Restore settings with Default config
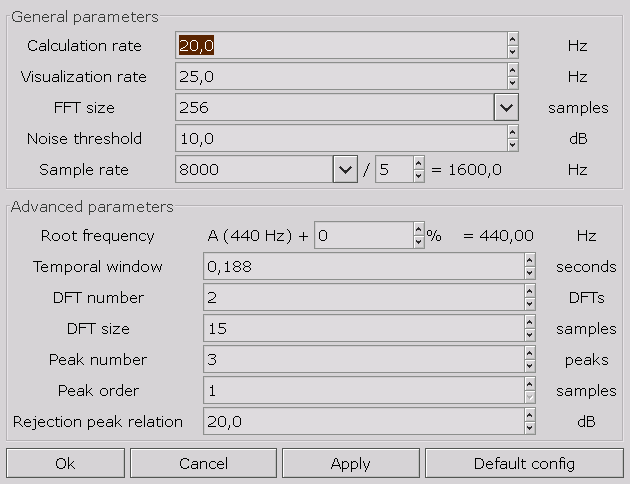630x484 pixels. point(524,463)
